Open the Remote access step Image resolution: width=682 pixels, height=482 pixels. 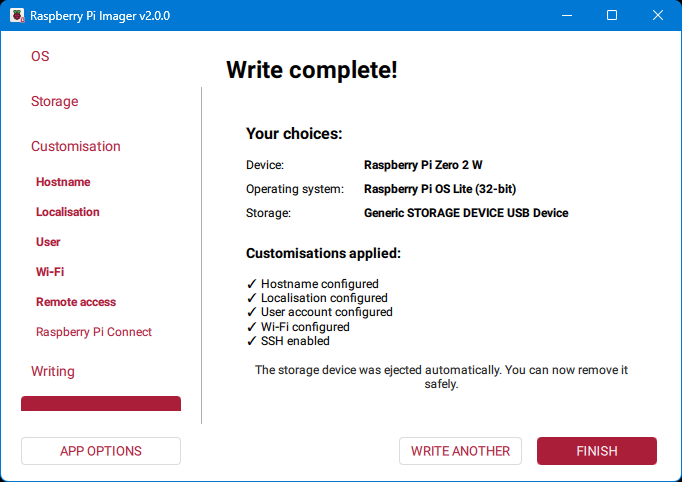76,302
